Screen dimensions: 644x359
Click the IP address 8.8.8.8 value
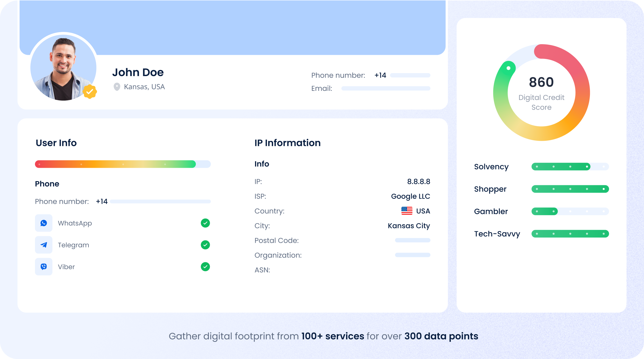(419, 181)
